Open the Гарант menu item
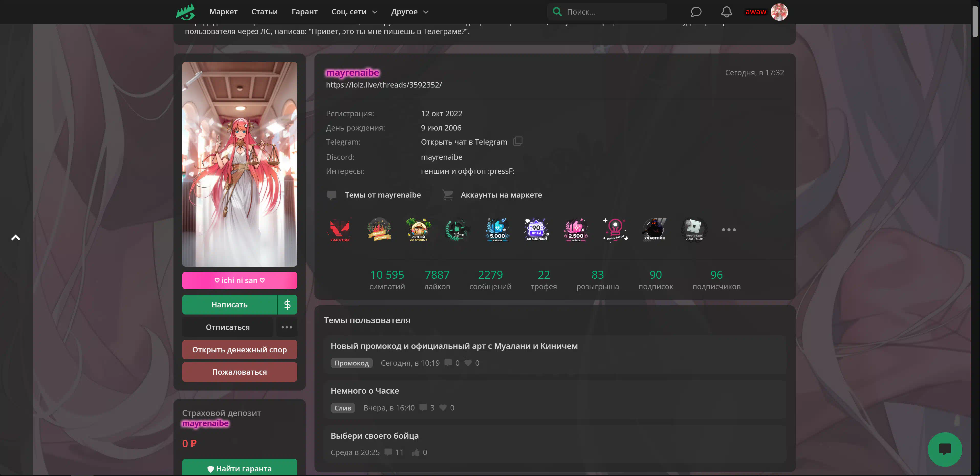The height and width of the screenshot is (476, 980). pos(304,12)
